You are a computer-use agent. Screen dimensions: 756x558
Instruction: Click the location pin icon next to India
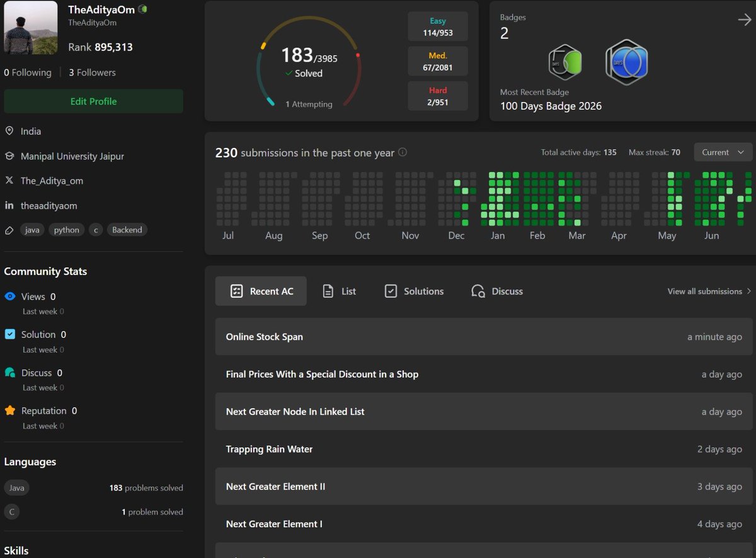[9, 131]
